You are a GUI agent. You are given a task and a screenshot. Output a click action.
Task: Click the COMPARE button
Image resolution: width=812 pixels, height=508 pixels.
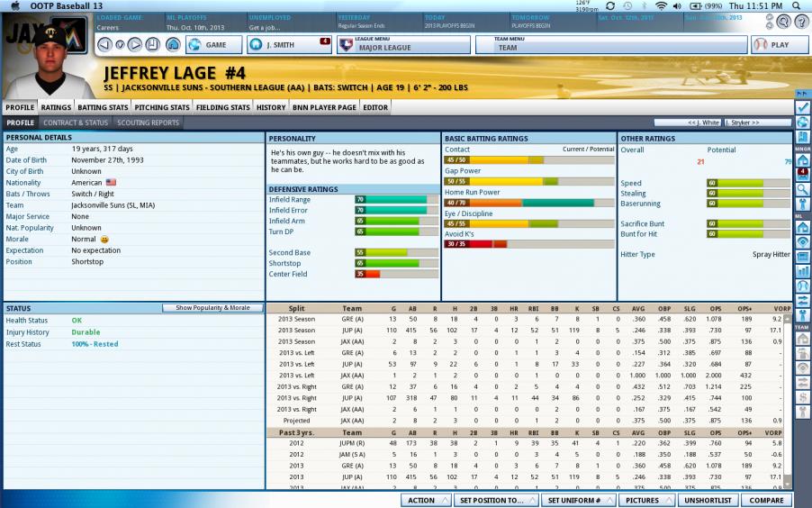[x=766, y=500]
